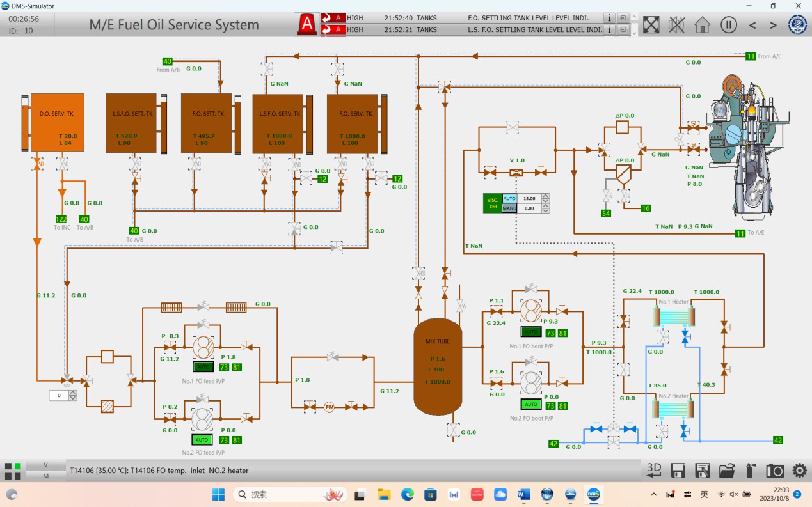
Task: Toggle No.1 FO feed pump suction valve
Action: [170, 347]
